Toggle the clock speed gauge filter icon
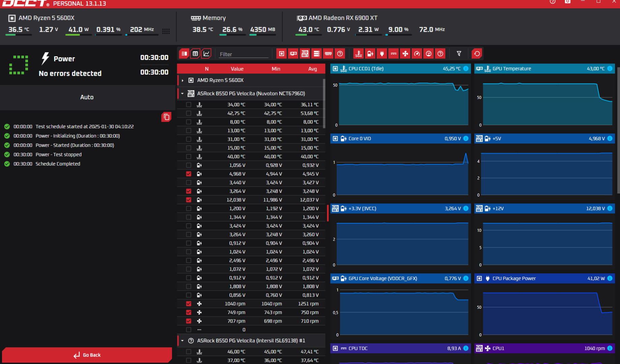Screen dimensions: 620x364 coord(417,54)
